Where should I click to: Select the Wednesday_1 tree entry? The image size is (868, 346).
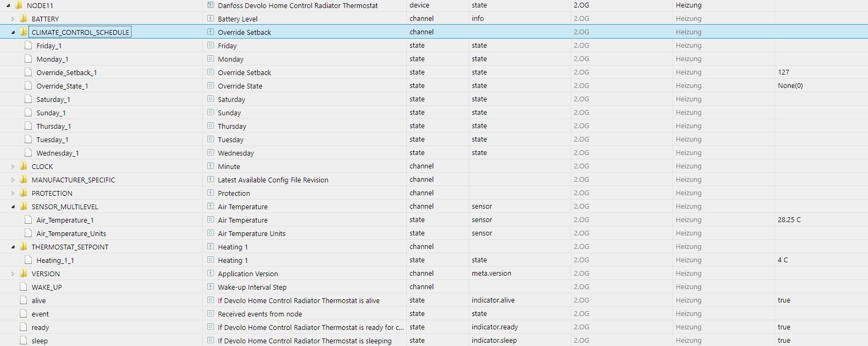coord(57,153)
